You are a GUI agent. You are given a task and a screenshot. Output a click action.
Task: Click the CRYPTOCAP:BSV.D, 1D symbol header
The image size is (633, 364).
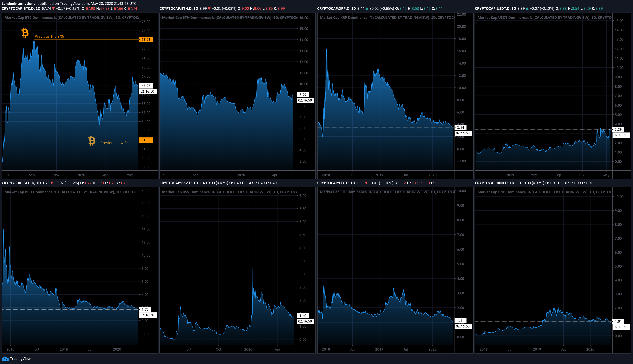pyautogui.click(x=179, y=183)
